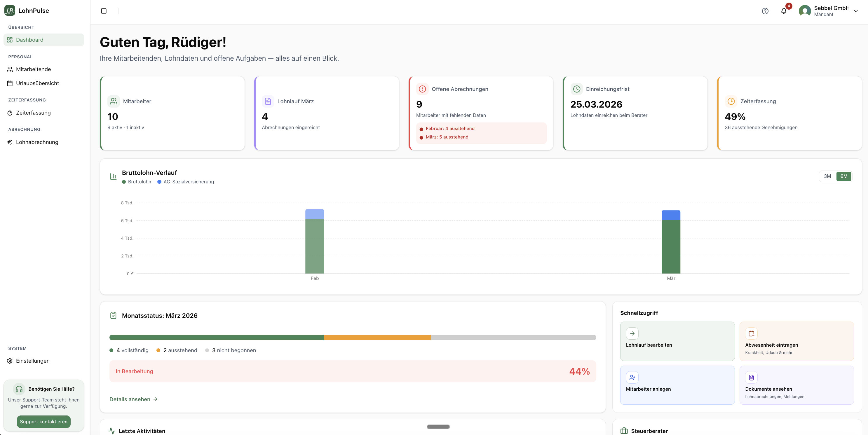Switch chart range to 3M

(827, 176)
